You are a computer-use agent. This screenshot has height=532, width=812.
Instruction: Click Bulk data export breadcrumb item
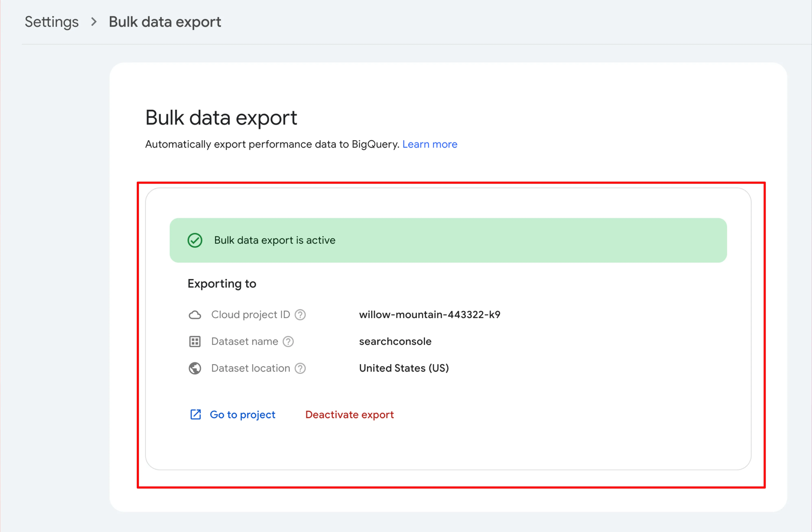[x=165, y=22]
